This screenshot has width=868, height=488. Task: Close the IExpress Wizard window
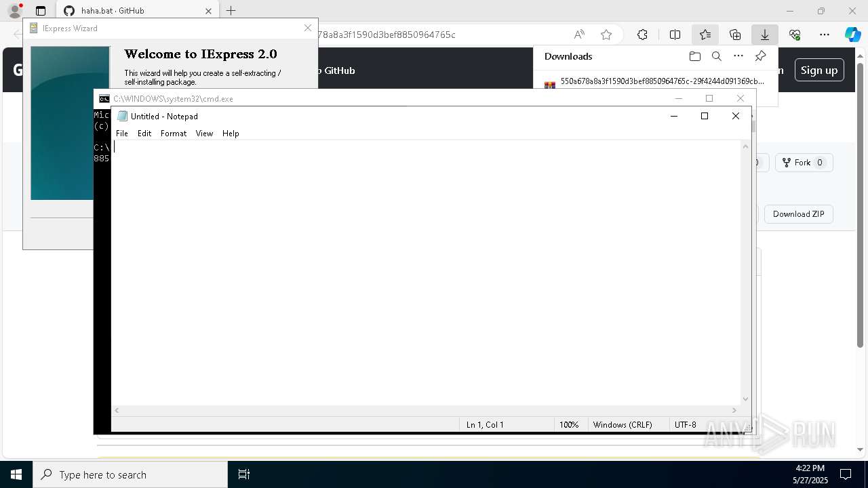click(308, 28)
